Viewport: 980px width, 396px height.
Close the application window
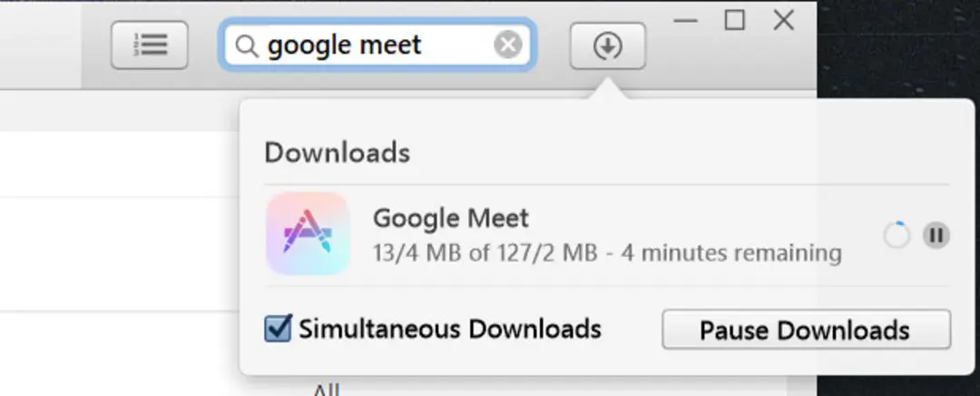783,21
